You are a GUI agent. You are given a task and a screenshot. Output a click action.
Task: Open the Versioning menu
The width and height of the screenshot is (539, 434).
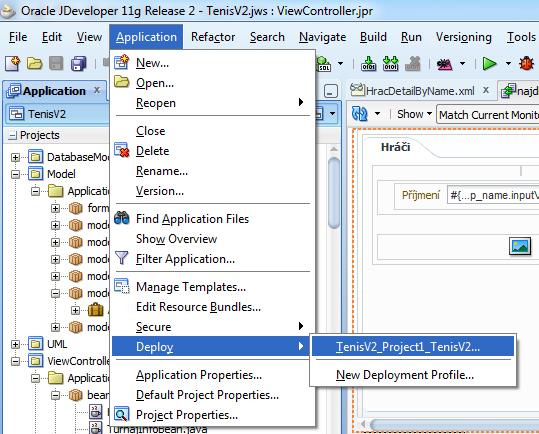coord(464,37)
